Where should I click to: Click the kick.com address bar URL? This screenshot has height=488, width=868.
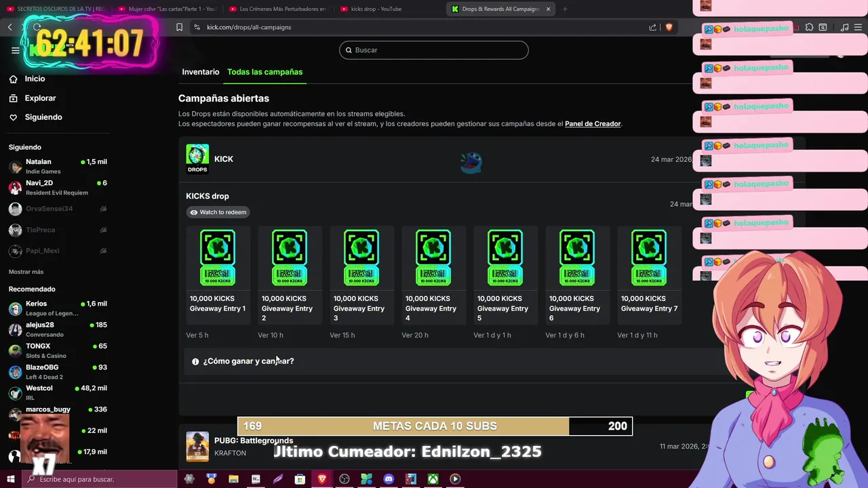[x=249, y=27]
